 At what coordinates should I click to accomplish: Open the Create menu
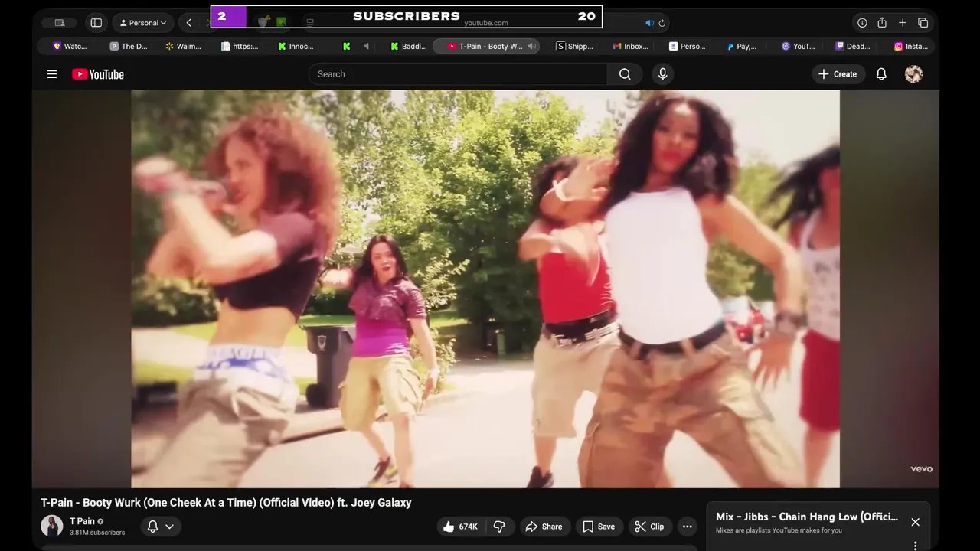point(838,74)
